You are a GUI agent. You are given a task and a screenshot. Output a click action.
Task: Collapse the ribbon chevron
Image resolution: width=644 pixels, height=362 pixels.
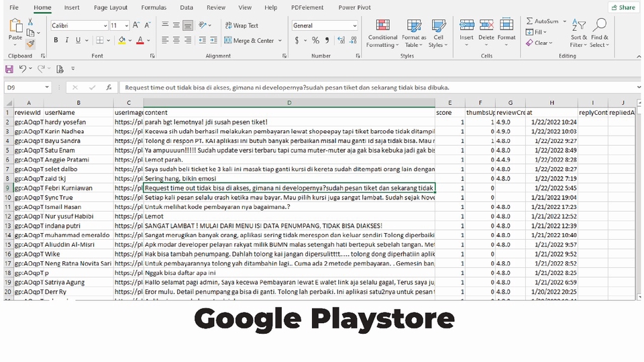tap(638, 56)
